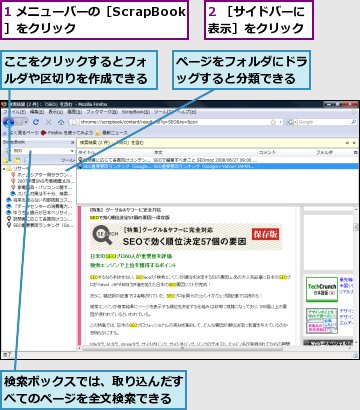Open the ファイル menu
The width and height of the screenshot is (360, 410).
[14, 112]
